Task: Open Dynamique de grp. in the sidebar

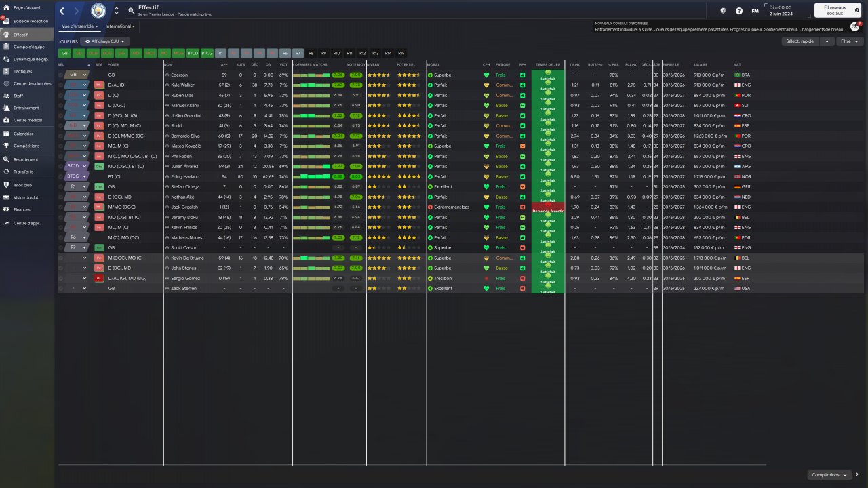Action: [27, 59]
